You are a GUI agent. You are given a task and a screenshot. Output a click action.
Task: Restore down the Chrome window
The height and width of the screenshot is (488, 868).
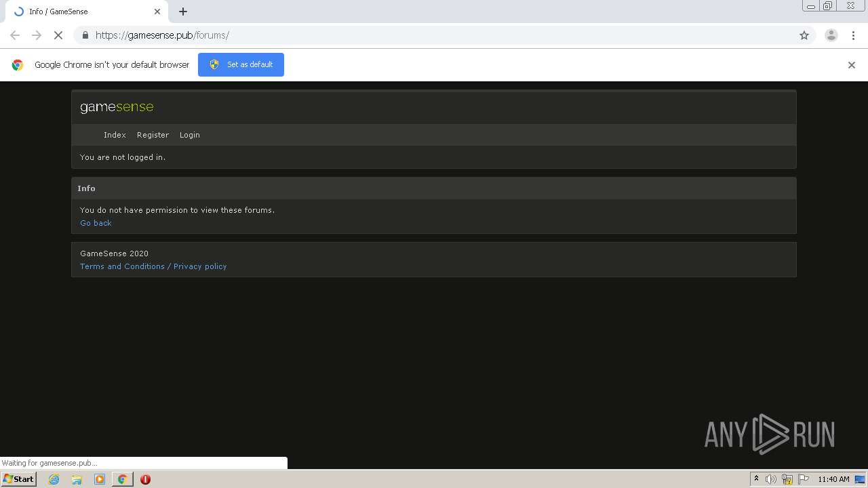pyautogui.click(x=828, y=6)
